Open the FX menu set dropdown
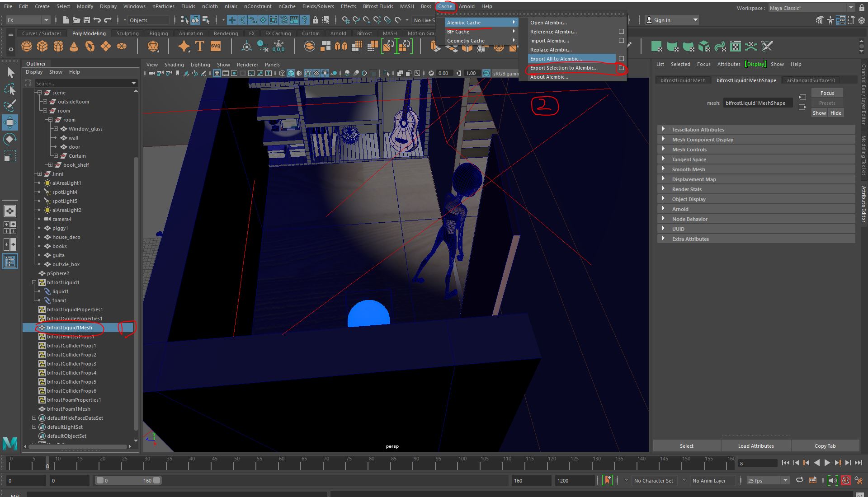 28,20
